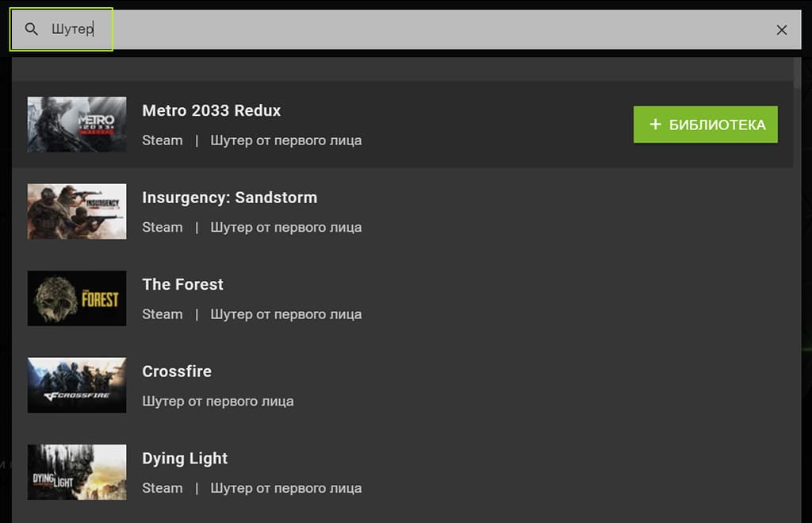Select the Dying Light title text

[x=185, y=459]
